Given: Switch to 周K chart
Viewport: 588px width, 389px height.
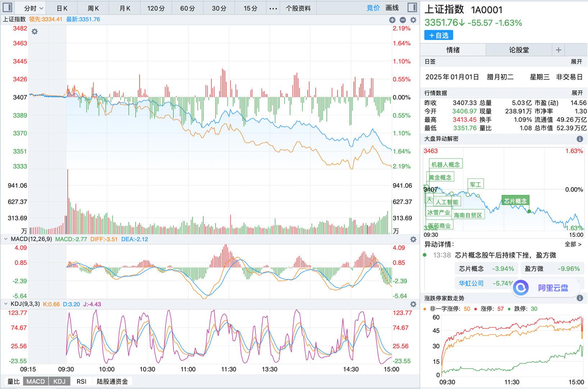Looking at the screenshot, I should pos(93,8).
